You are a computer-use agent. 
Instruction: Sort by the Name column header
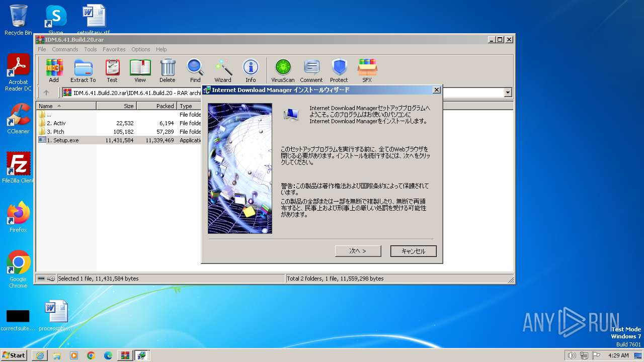pyautogui.click(x=66, y=106)
